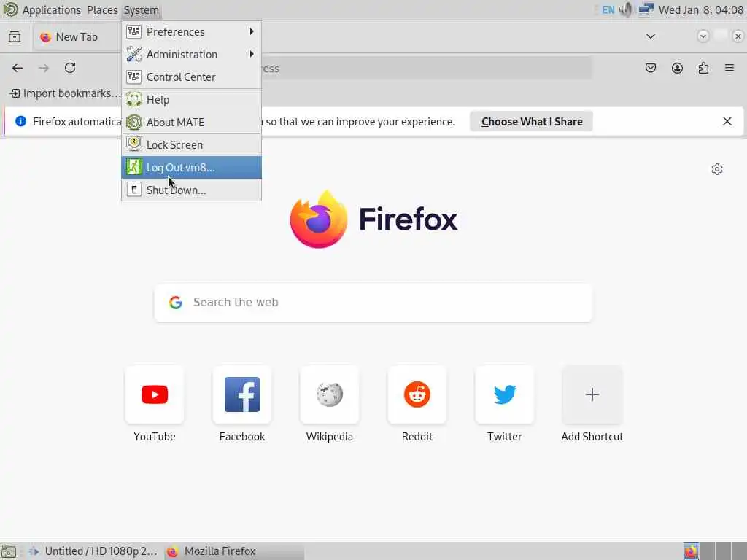Click the date and time clock

pyautogui.click(x=700, y=10)
